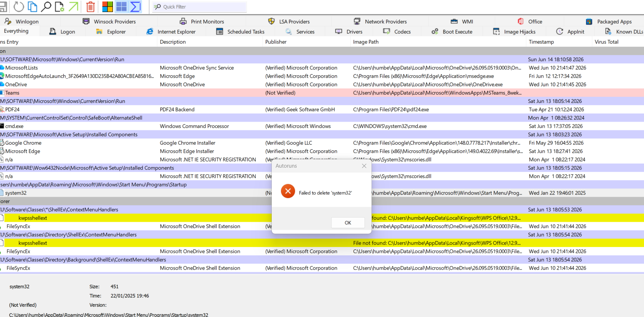Image resolution: width=644 pixels, height=317 pixels.
Task: Click the red Office logo icon
Action: [521, 21]
